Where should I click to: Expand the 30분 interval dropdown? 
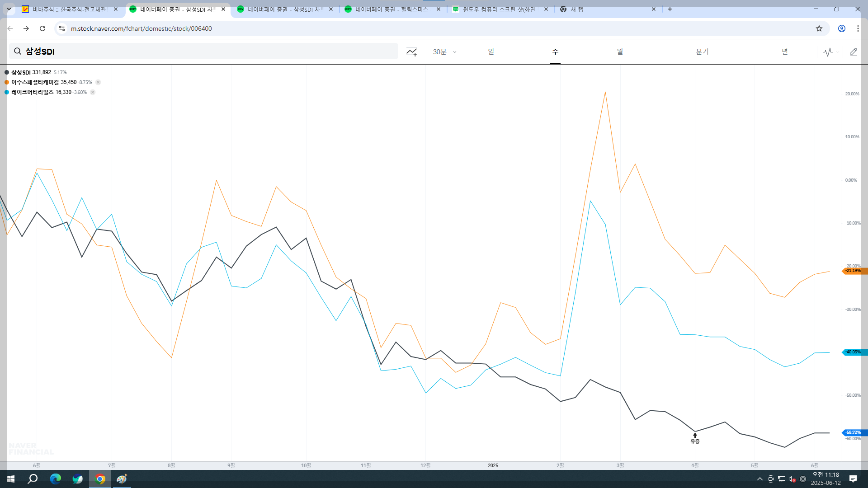coord(445,52)
